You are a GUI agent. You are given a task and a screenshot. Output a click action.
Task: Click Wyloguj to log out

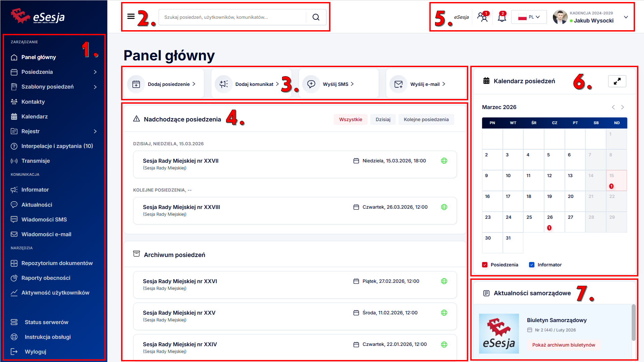(36, 352)
